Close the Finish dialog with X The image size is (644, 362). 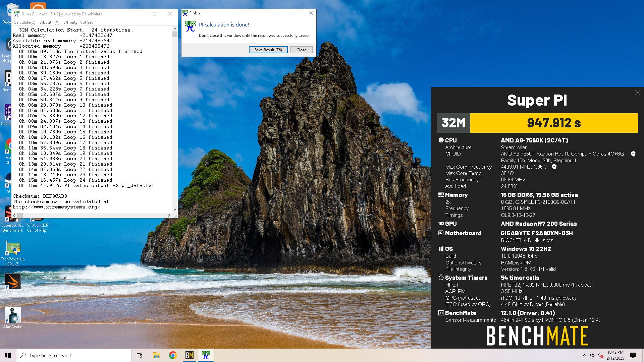tap(311, 13)
